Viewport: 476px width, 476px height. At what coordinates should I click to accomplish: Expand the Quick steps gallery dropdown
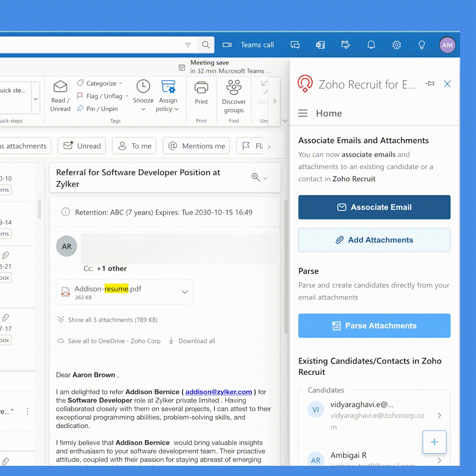point(36,99)
